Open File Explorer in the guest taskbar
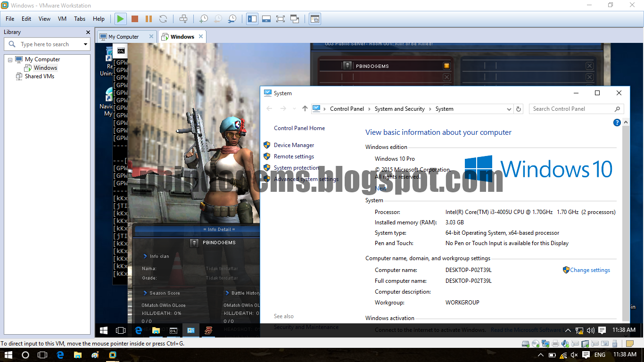 (x=156, y=330)
